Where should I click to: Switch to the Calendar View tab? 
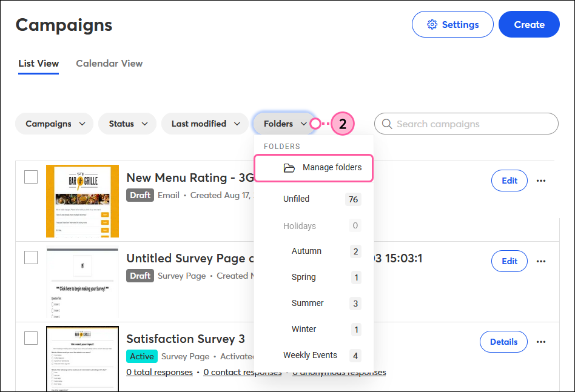109,64
